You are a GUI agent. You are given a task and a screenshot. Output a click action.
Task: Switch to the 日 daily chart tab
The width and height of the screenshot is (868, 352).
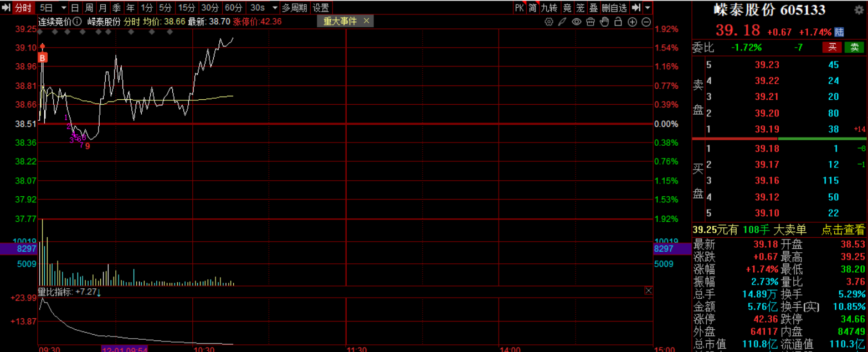click(75, 8)
